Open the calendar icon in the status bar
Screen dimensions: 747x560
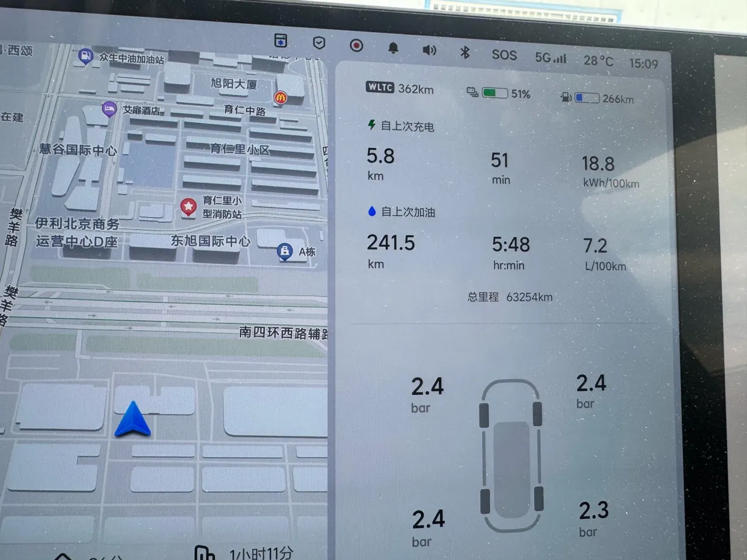tap(281, 41)
